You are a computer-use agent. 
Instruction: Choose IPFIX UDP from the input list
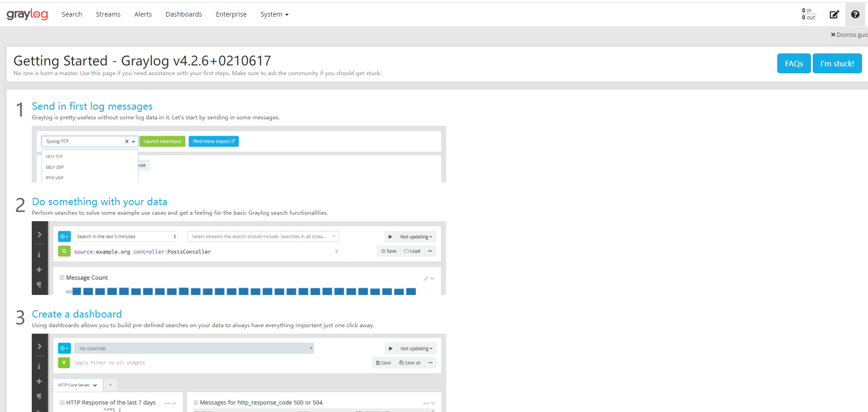[x=55, y=178]
